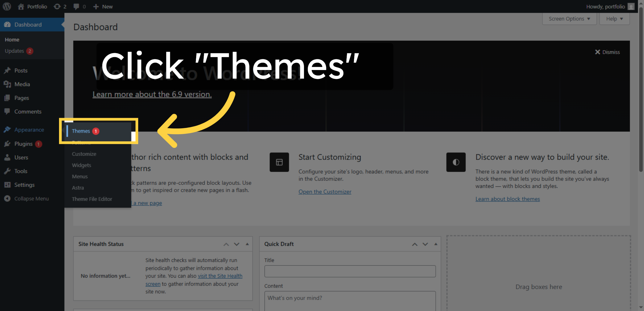Select the Posts pin icon
644x311 pixels.
[x=8, y=70]
